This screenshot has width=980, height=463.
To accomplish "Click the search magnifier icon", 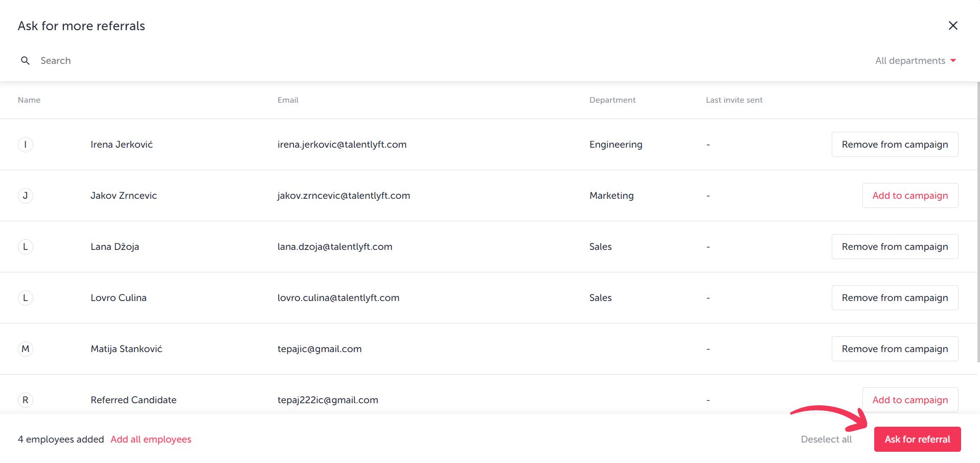I will pyautogui.click(x=26, y=60).
